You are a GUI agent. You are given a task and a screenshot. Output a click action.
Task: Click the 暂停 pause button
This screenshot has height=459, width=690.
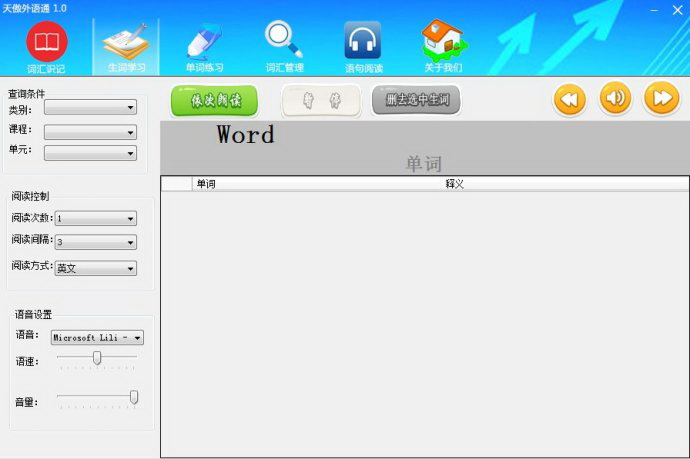point(321,101)
